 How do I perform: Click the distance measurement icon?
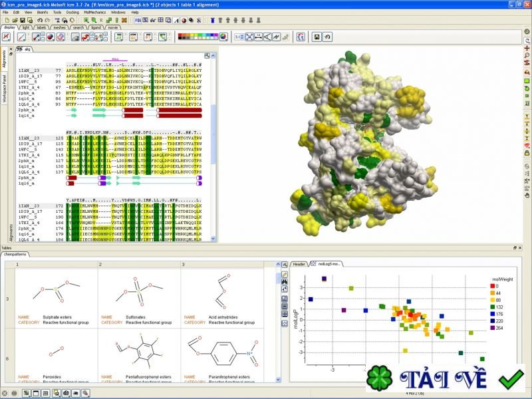(x=258, y=37)
